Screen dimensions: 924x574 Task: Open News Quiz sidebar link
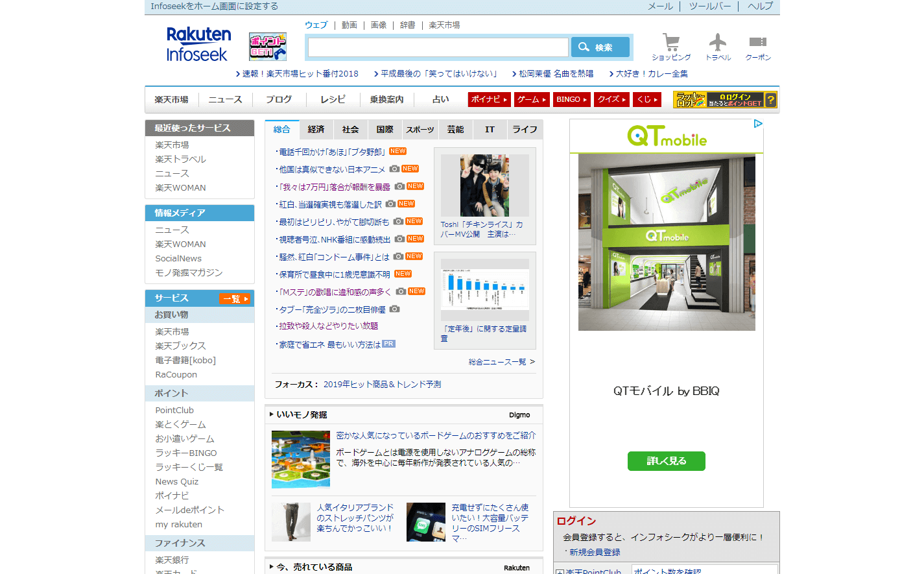point(177,482)
